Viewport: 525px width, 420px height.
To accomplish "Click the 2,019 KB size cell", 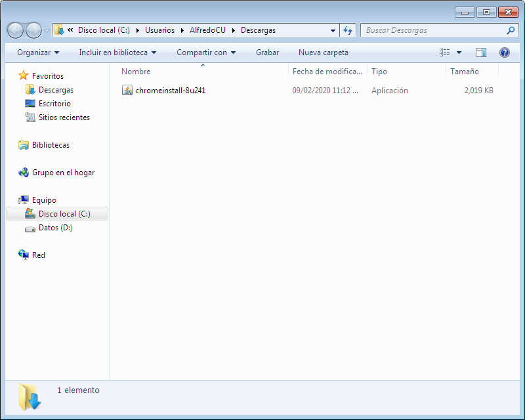I will pyautogui.click(x=478, y=91).
